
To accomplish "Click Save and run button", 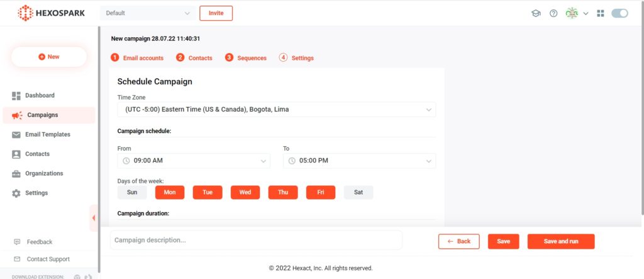I will pos(561,242).
